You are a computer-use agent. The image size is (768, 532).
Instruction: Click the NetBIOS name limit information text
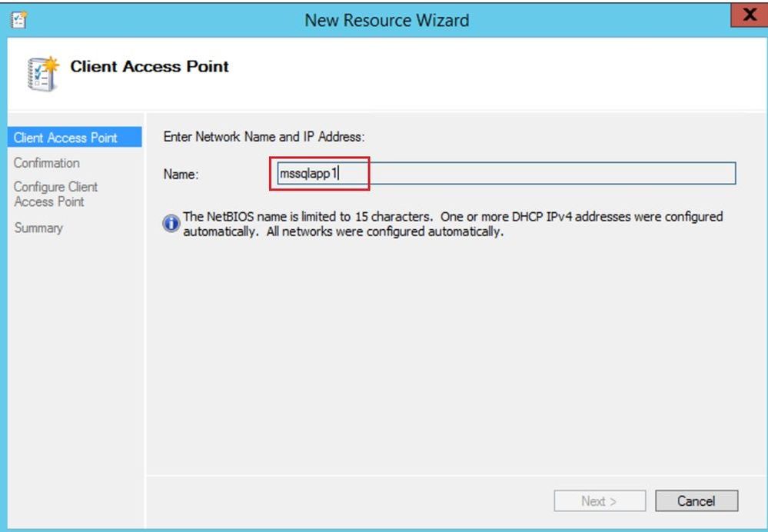453,224
